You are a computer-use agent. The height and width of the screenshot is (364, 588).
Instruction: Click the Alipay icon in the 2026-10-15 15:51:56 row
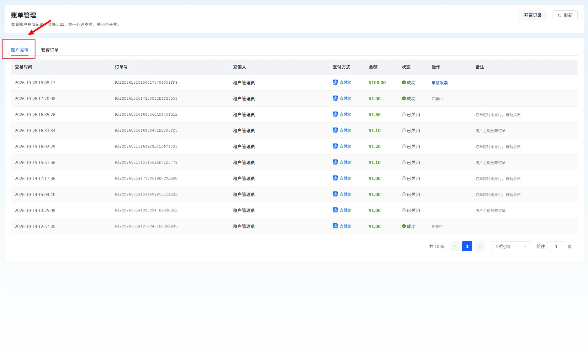335,162
